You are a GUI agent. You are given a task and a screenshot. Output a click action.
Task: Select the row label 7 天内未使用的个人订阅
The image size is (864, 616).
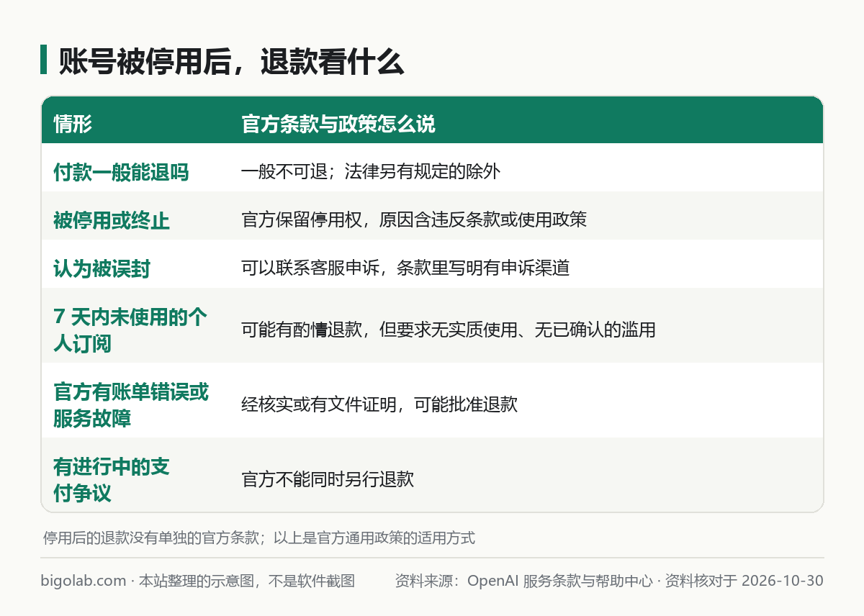tap(130, 330)
